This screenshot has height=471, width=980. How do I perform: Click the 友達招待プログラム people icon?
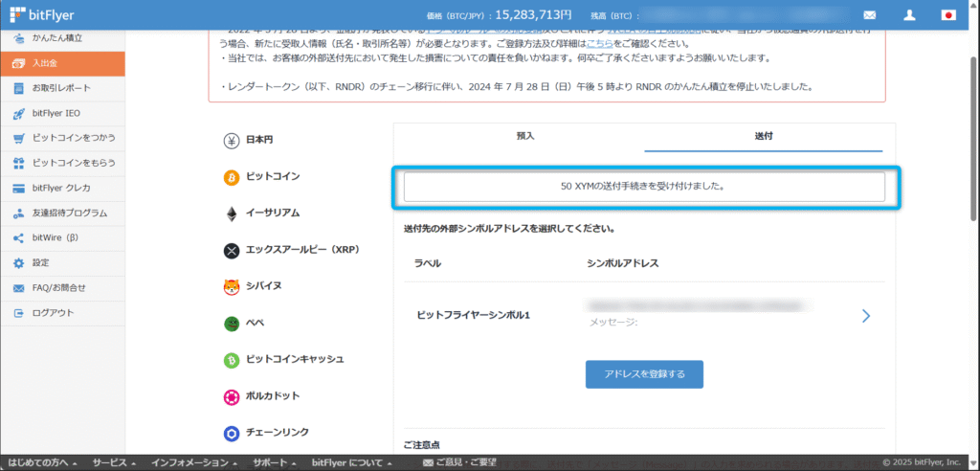click(x=19, y=213)
